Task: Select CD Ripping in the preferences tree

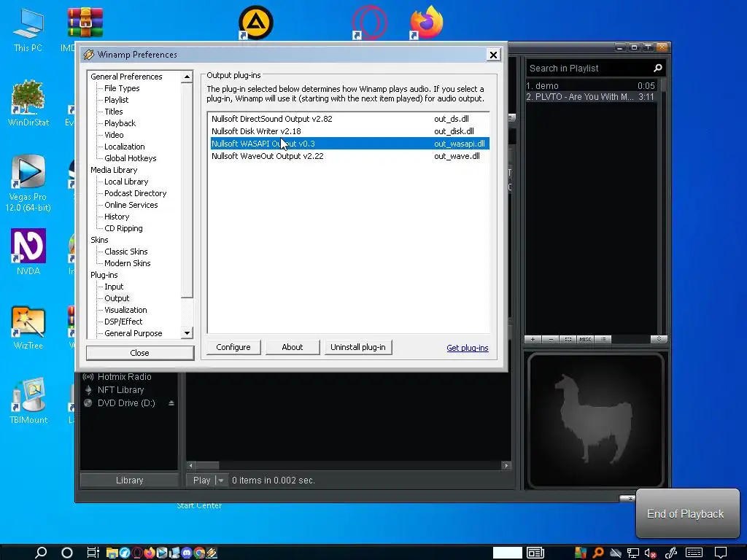Action: [123, 228]
